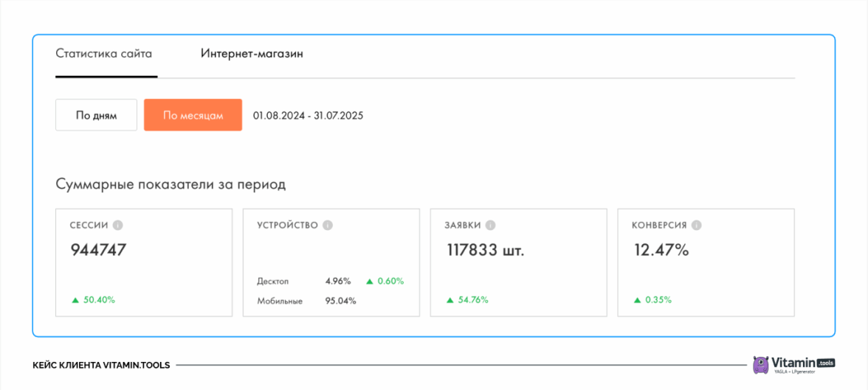This screenshot has height=390, width=868.
Task: Select the Мобильные share 95.04%
Action: (341, 301)
